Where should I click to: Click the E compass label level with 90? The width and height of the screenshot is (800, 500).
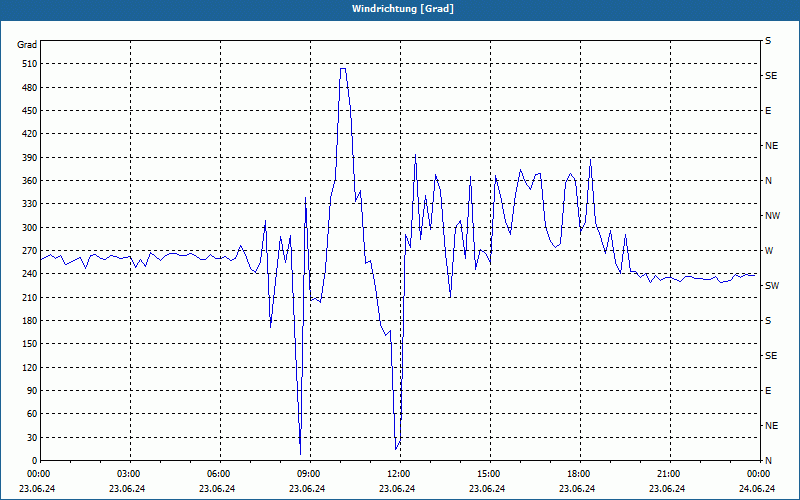pos(768,391)
